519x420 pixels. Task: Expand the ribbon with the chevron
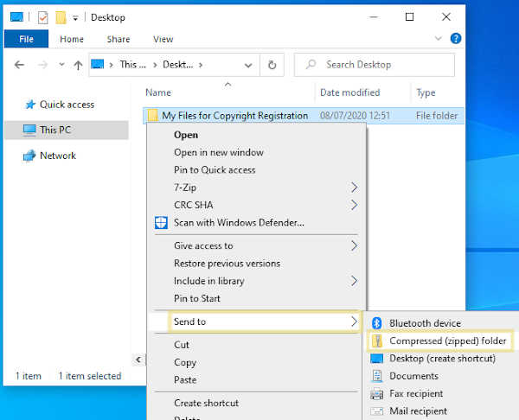pos(438,39)
